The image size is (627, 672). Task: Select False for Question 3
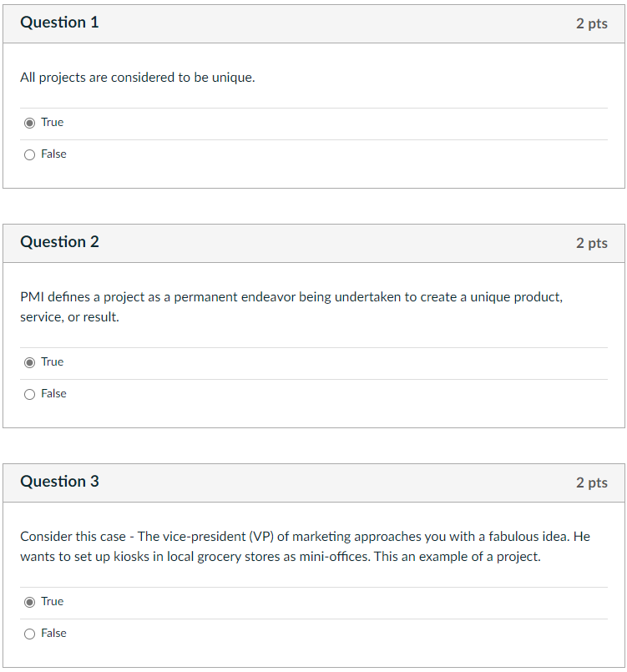(x=29, y=633)
